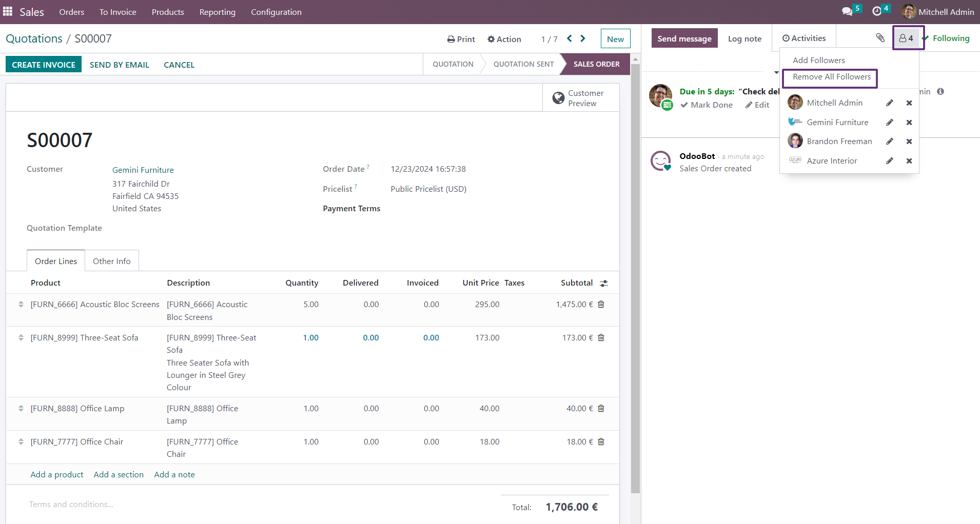Screen dimensions: 980x524
Task: Click the QUOTATION SENT status stage
Action: [x=523, y=64]
